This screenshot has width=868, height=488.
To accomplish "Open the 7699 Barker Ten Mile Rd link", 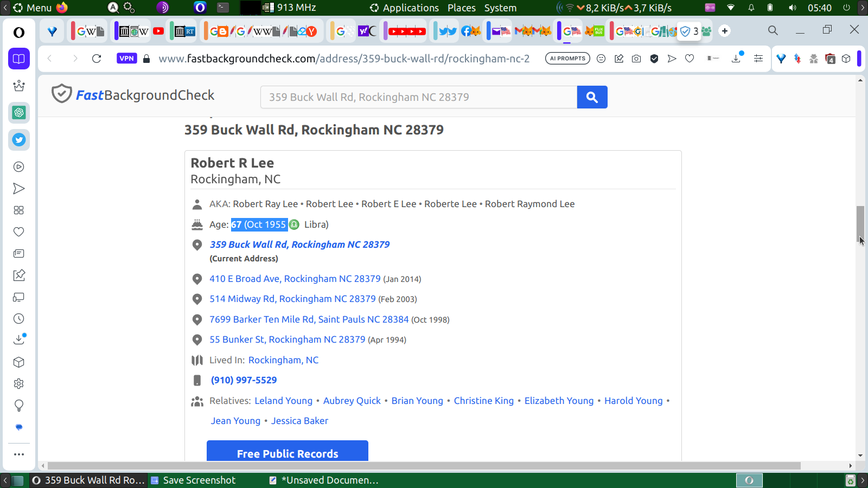I will (309, 319).
